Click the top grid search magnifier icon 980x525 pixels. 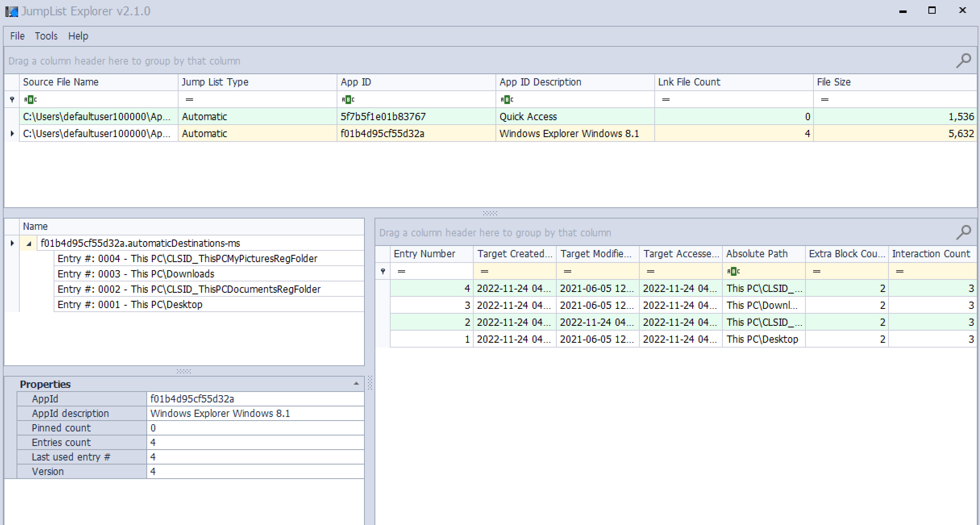pos(963,60)
